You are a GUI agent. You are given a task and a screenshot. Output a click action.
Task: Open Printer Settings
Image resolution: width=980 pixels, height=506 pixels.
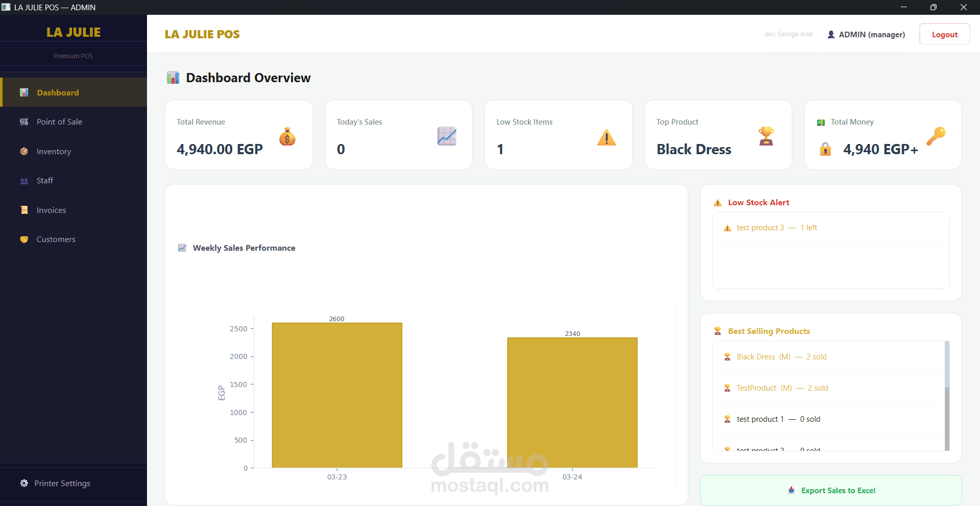(73, 483)
